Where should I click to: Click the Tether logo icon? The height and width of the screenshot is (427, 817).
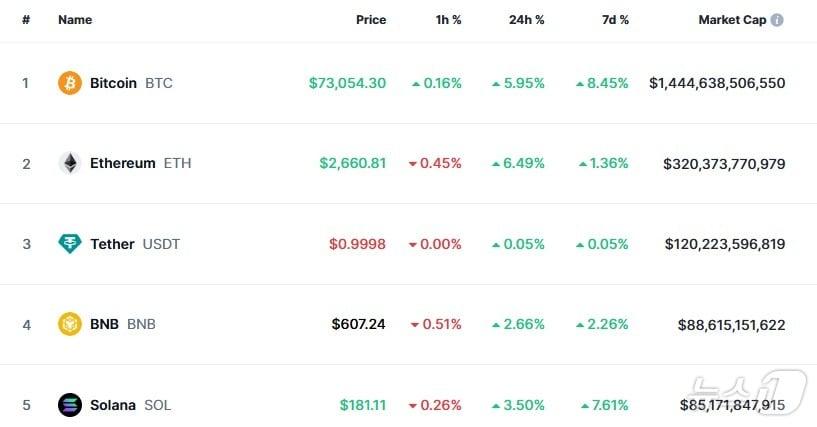pos(70,244)
